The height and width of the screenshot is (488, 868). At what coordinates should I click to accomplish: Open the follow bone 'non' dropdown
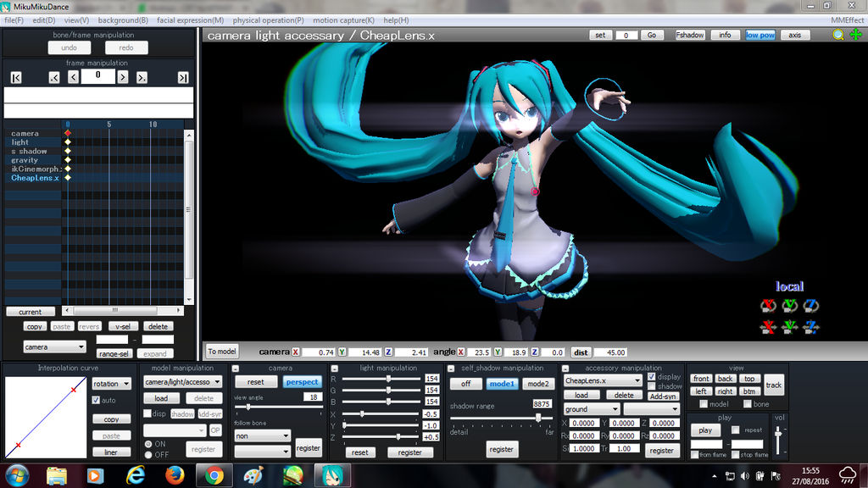point(262,436)
